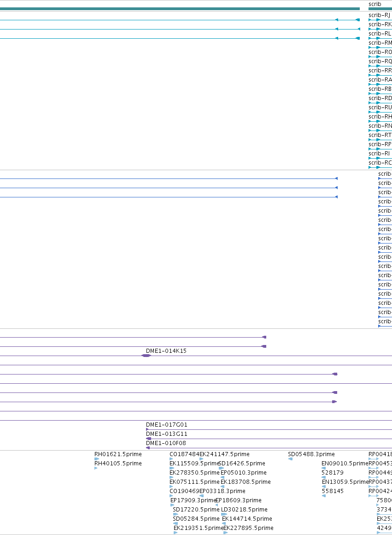Open the EP03318.3prime EST label

point(222,491)
